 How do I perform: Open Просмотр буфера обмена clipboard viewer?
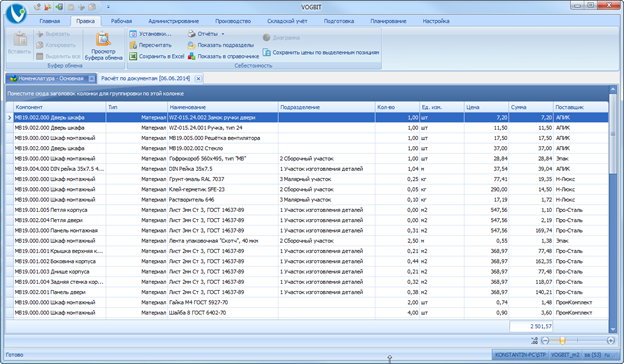tap(103, 46)
